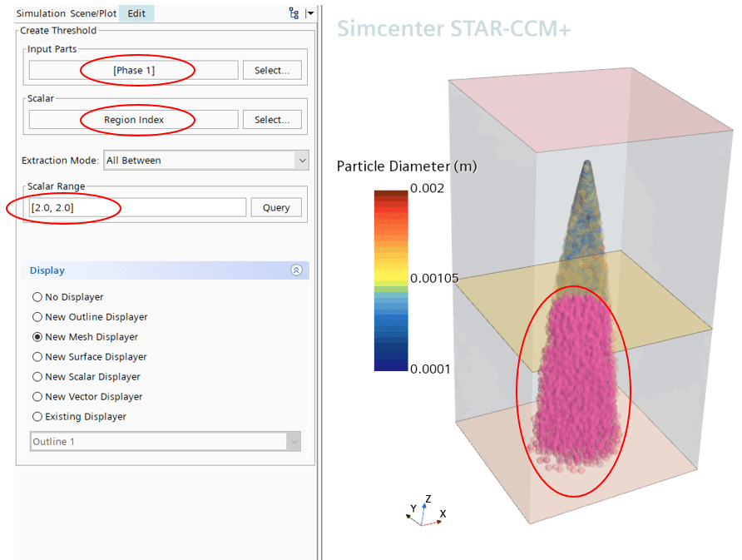Click the Scalar Range input field

click(137, 208)
